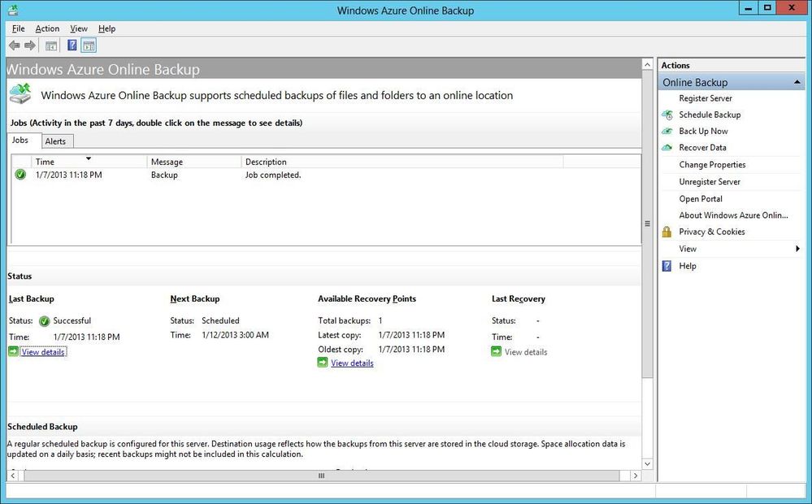Click the Description column header
Image resolution: width=812 pixels, height=504 pixels.
coord(402,162)
